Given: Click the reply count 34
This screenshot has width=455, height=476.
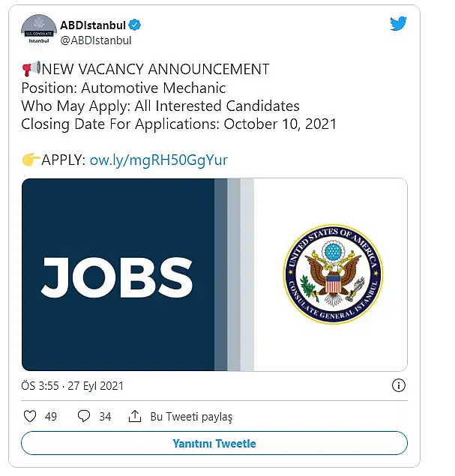Looking at the screenshot, I should pyautogui.click(x=105, y=417).
